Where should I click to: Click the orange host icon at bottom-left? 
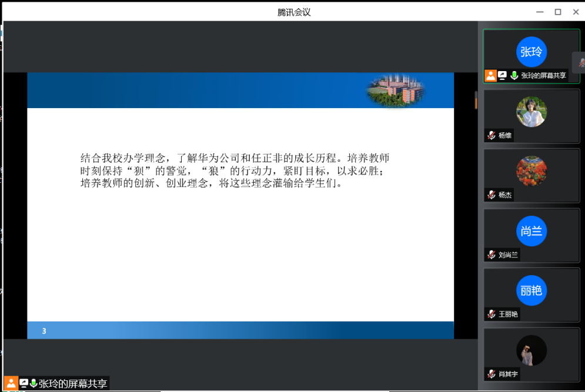(11, 384)
